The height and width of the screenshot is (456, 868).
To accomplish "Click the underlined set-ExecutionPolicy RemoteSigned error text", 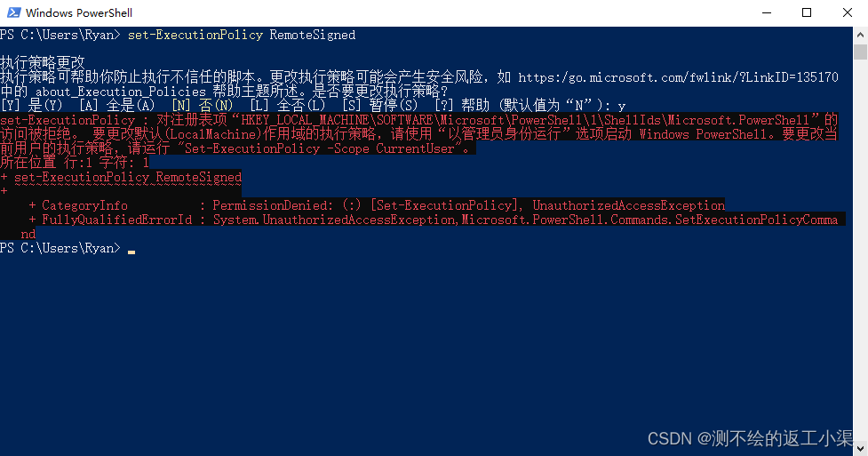I will pyautogui.click(x=128, y=177).
